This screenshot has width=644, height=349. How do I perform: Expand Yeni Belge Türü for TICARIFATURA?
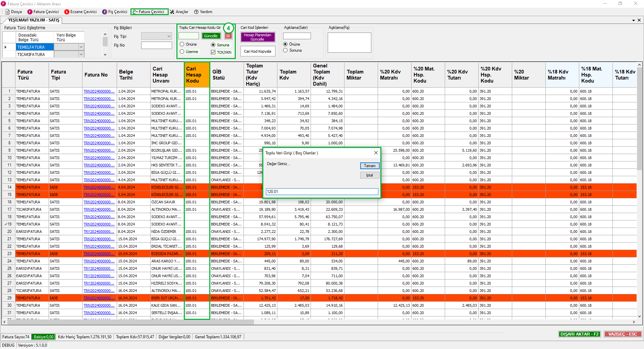pos(81,54)
